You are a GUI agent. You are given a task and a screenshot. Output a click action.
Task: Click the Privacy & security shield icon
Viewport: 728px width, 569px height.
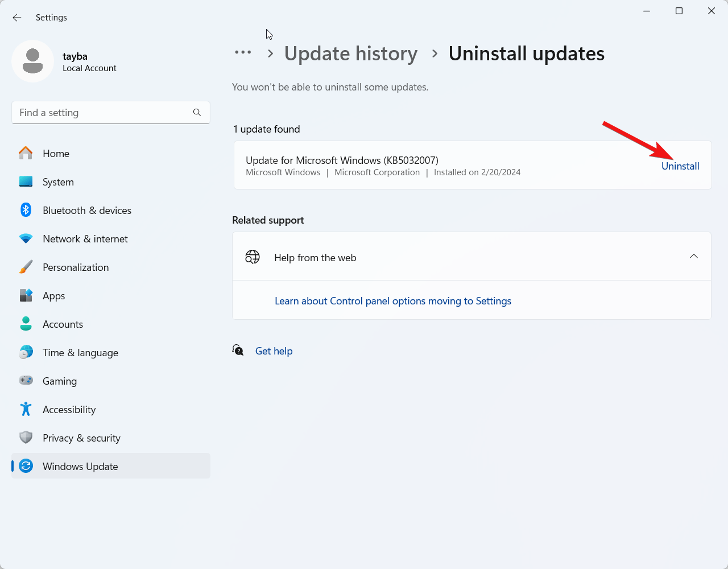click(x=26, y=438)
